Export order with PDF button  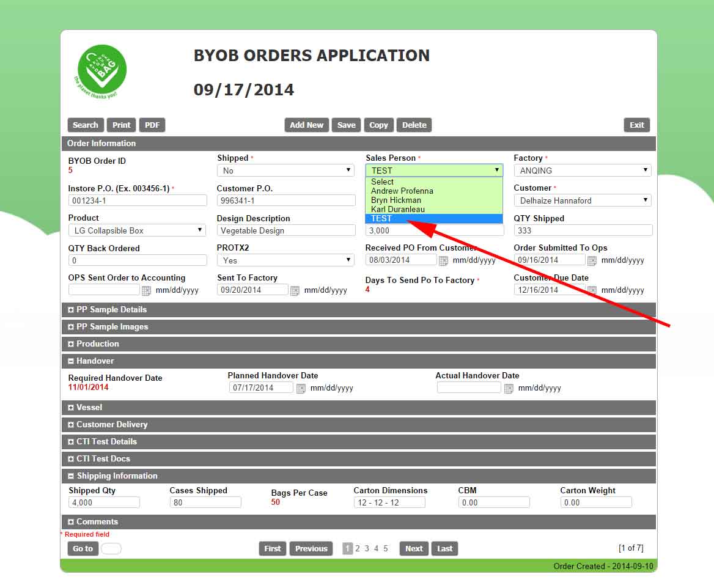pyautogui.click(x=152, y=125)
